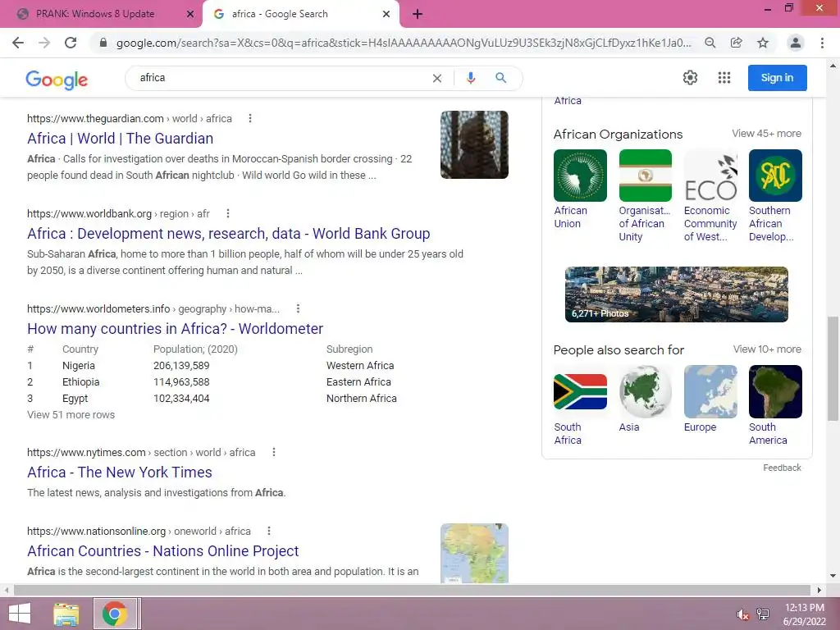Open the Chrome profile avatar
The height and width of the screenshot is (630, 840).
[796, 43]
